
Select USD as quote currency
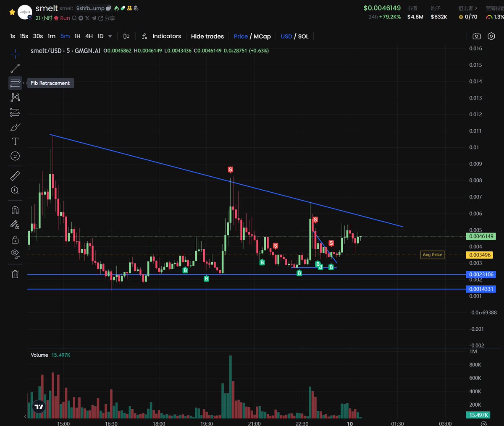click(286, 37)
